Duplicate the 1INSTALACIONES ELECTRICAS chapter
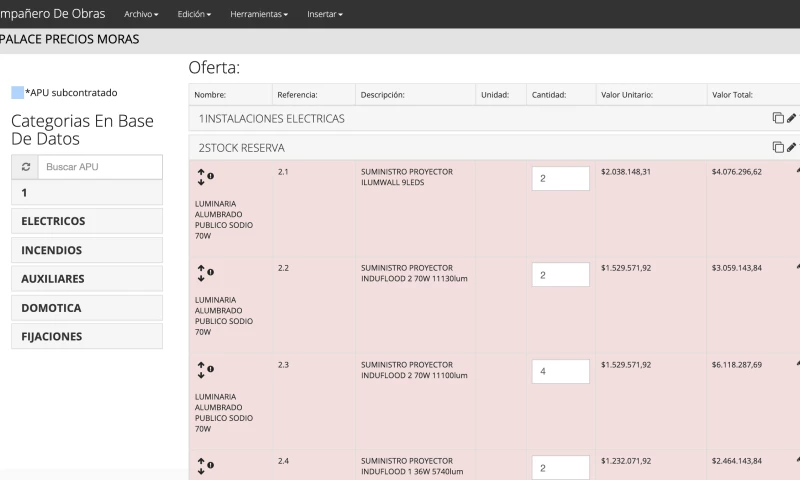This screenshot has height=480, width=800. pos(778,118)
